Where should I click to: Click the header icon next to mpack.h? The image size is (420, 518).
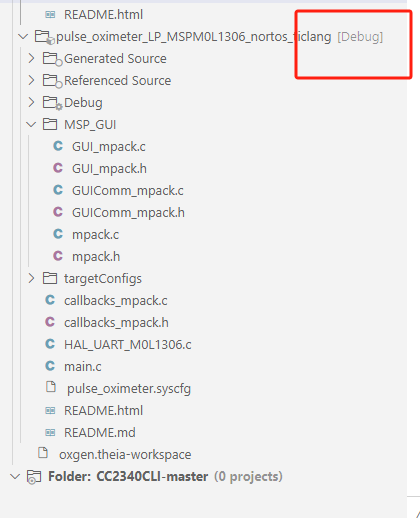click(x=58, y=256)
